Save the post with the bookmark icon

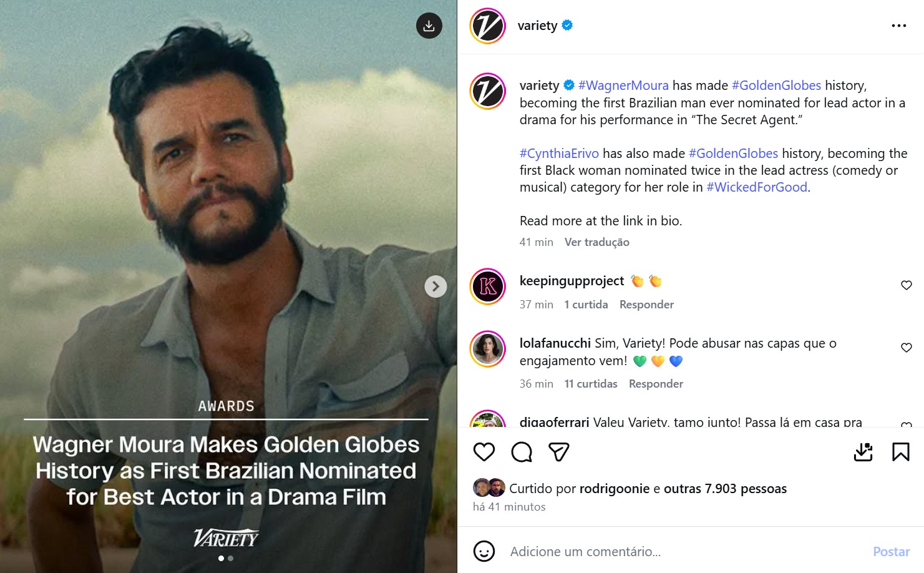coord(901,451)
